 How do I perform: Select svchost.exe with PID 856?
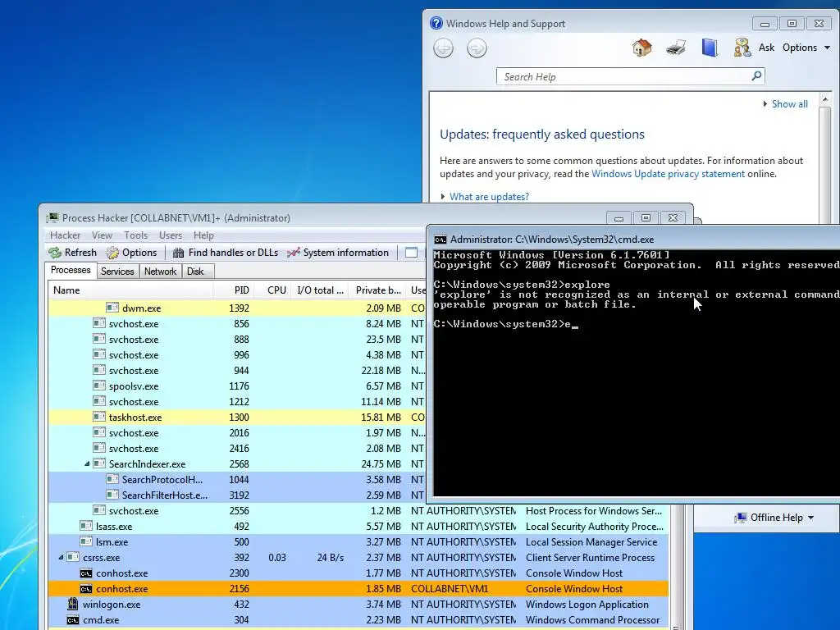[237, 323]
